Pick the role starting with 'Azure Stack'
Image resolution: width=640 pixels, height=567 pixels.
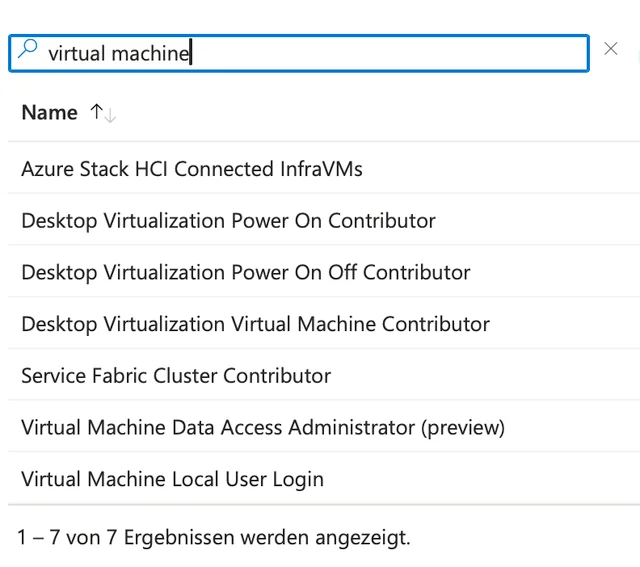(x=192, y=169)
